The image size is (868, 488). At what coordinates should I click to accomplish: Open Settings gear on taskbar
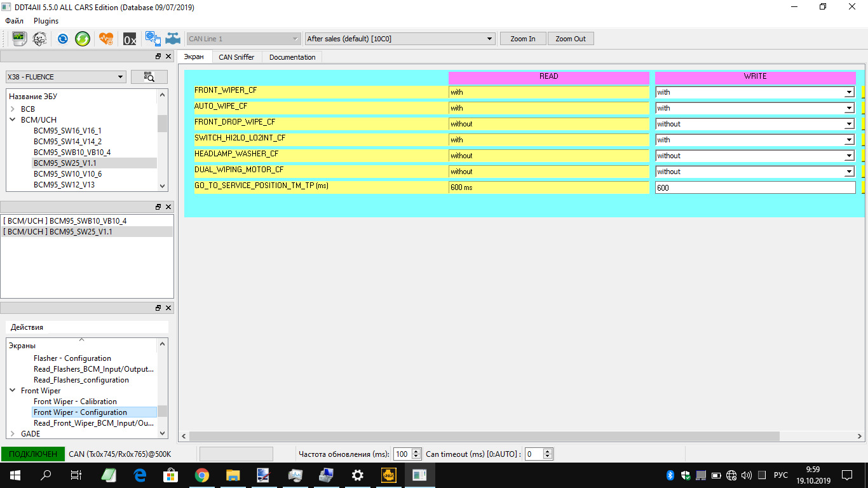(358, 475)
